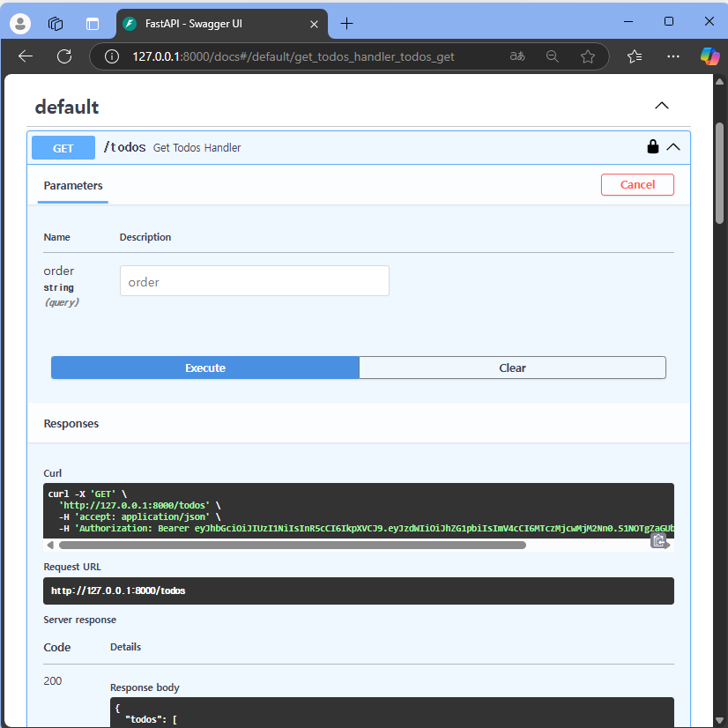The height and width of the screenshot is (728, 728).
Task: Click the address bar URL
Action: tap(293, 56)
